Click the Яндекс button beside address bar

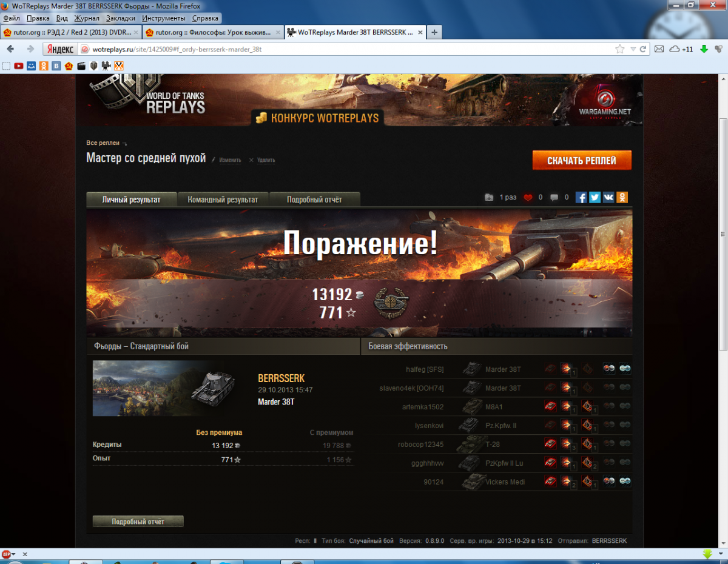click(59, 49)
